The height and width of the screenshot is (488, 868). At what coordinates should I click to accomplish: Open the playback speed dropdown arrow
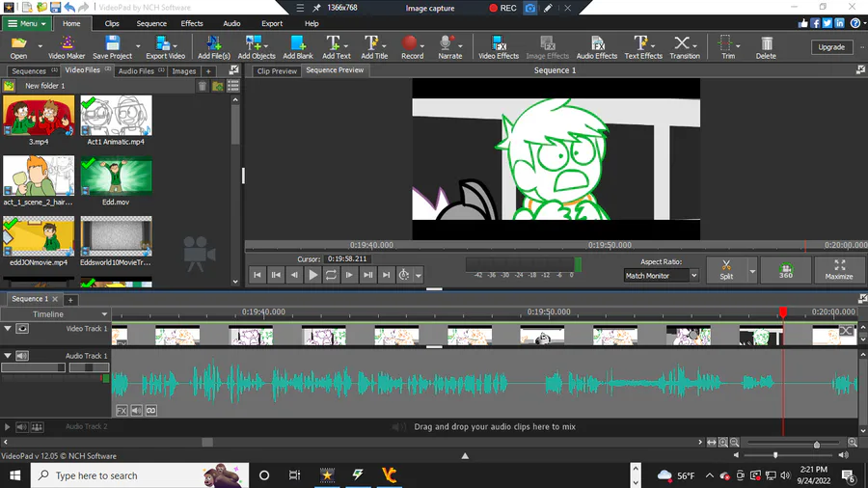tap(419, 275)
